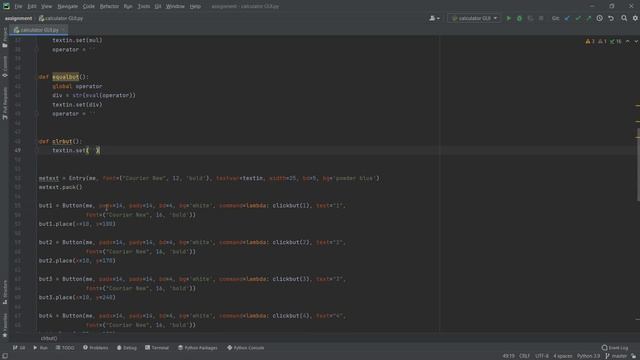Screen dimensions: 640x360
Task: Change the CRLF line separator
Action: (524, 356)
